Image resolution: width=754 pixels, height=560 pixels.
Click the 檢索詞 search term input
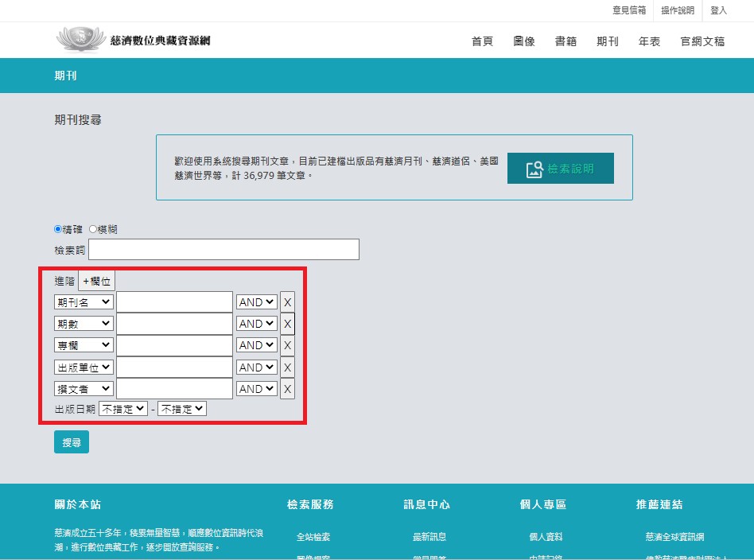pyautogui.click(x=224, y=250)
